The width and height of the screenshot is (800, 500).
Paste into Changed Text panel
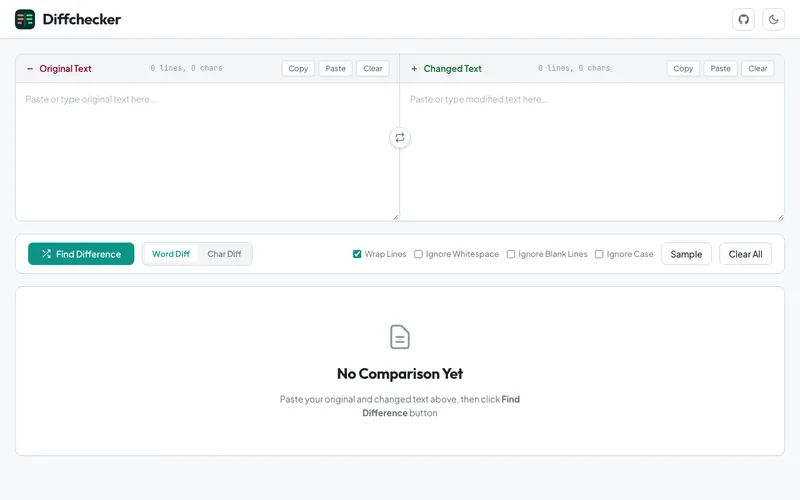[720, 68]
